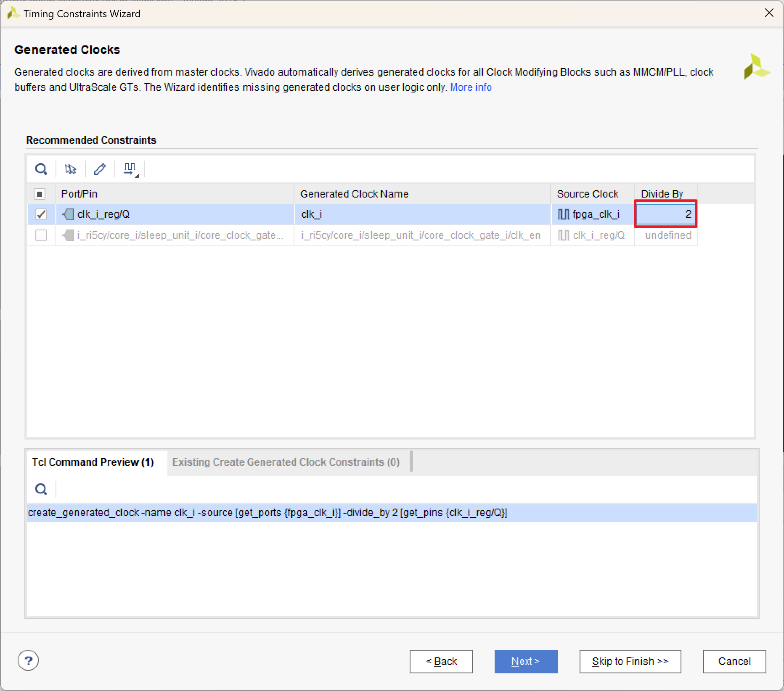Screen dimensions: 784x691
Task: Click the Divide By value field
Action: (x=665, y=214)
